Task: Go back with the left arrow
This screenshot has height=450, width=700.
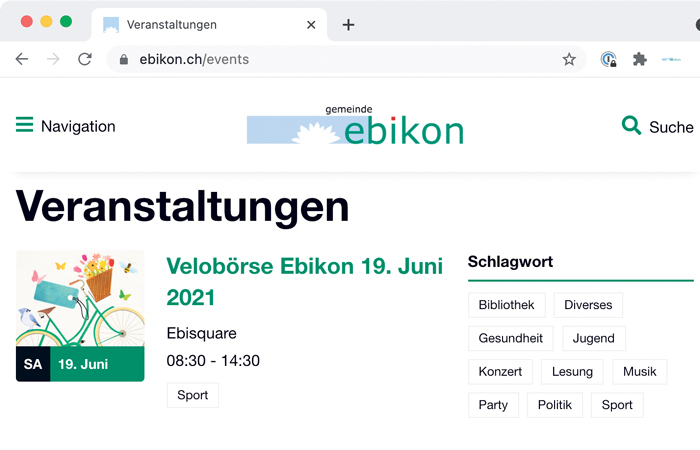Action: coord(22,59)
